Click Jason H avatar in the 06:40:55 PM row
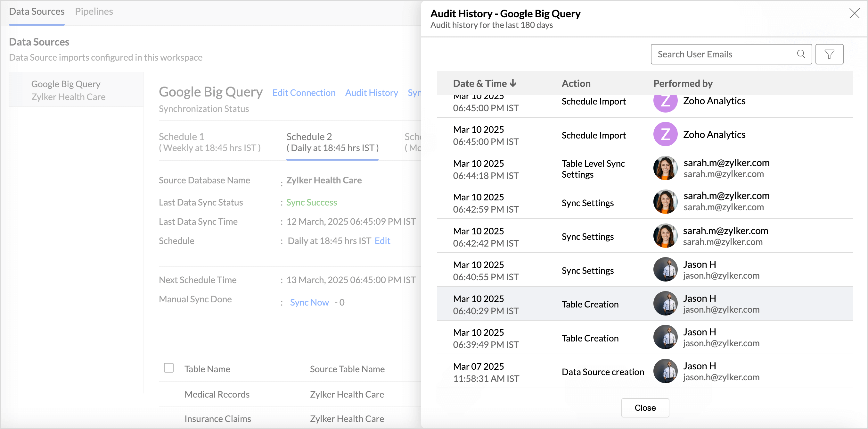 [x=665, y=269]
